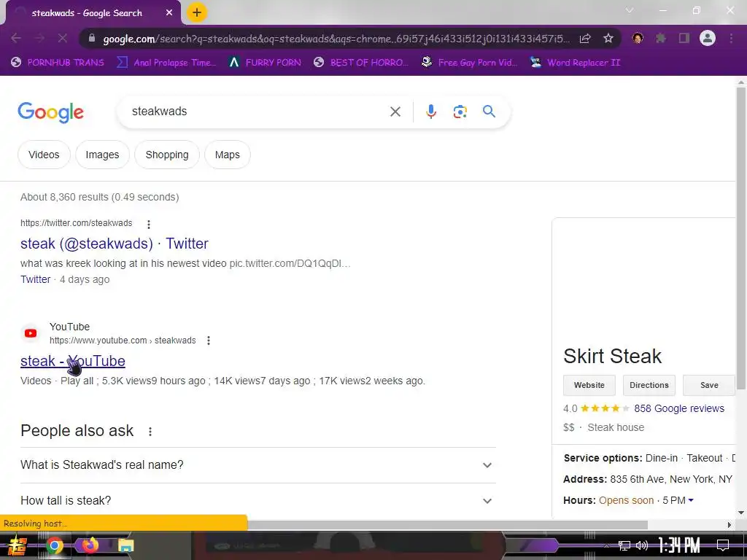Click the horizontal page scrollbar
This screenshot has width=747, height=560.
point(447,524)
